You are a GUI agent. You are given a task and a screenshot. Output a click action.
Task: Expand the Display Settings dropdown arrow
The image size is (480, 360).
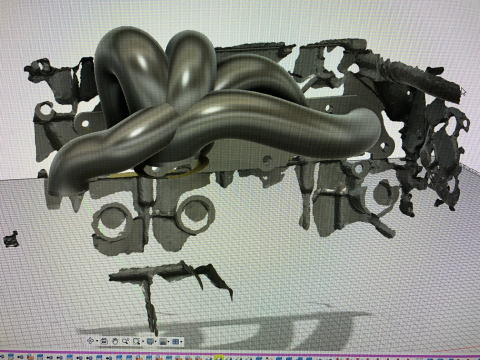click(x=156, y=341)
